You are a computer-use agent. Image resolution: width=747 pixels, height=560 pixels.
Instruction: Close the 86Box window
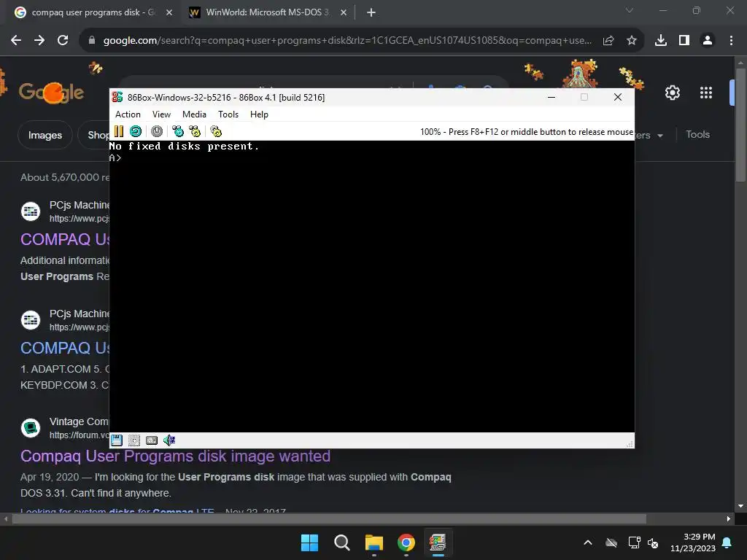point(618,97)
